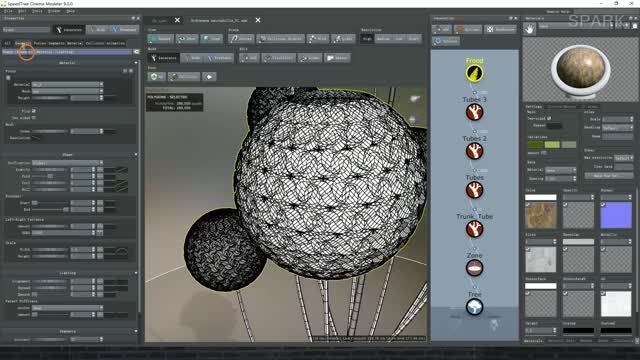Image resolution: width=640 pixels, height=360 pixels.
Task: Open the Distribution dropdown under Shape
Action: [67, 163]
